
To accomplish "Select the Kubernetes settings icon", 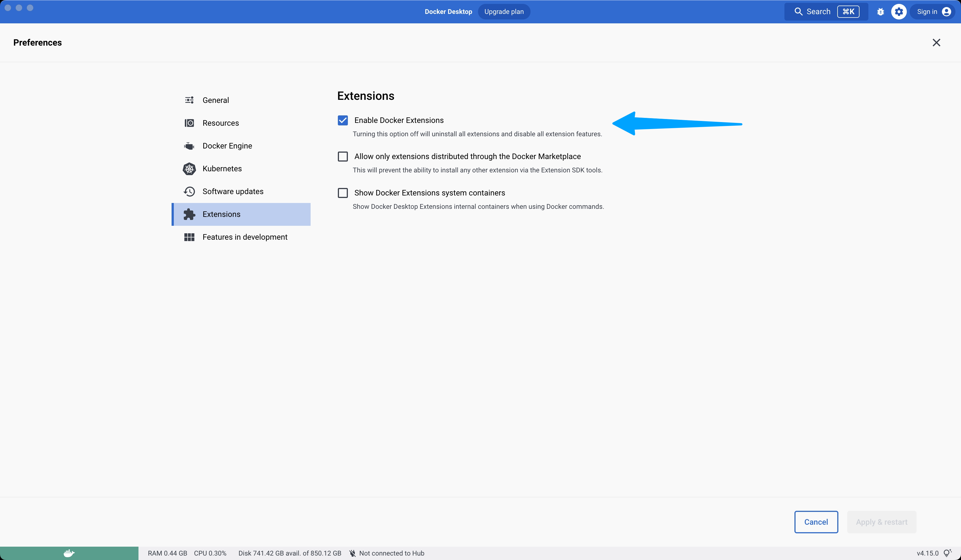I will [x=190, y=169].
